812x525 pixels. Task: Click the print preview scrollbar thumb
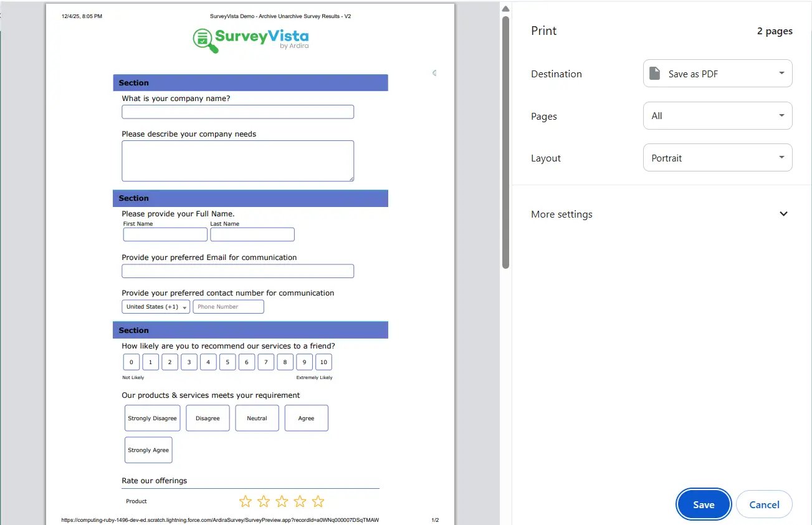(x=506, y=142)
